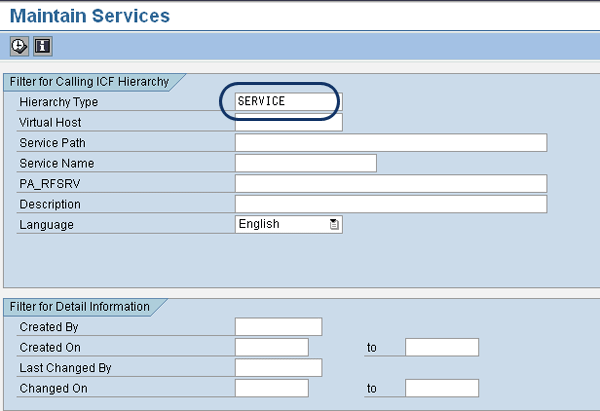The image size is (600, 411).
Task: Click the Created On 'to' date field
Action: pyautogui.click(x=441, y=347)
